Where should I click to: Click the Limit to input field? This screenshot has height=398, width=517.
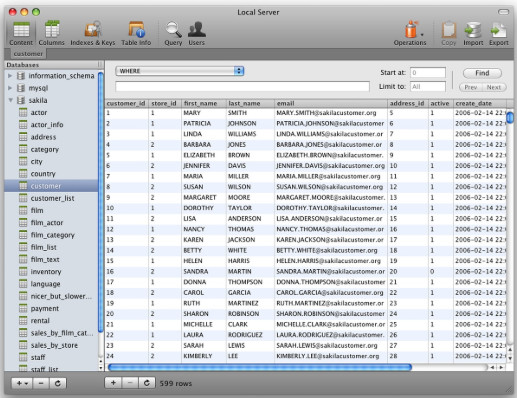pos(428,87)
